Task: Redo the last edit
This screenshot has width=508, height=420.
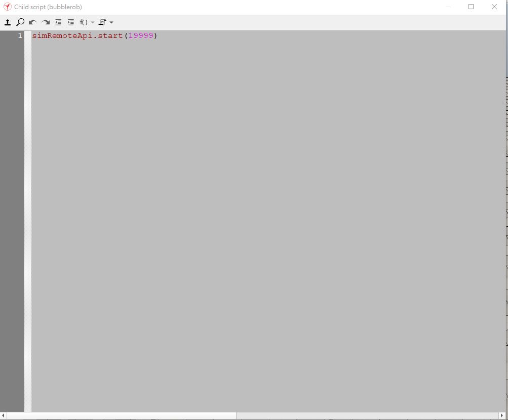Action: (46, 22)
